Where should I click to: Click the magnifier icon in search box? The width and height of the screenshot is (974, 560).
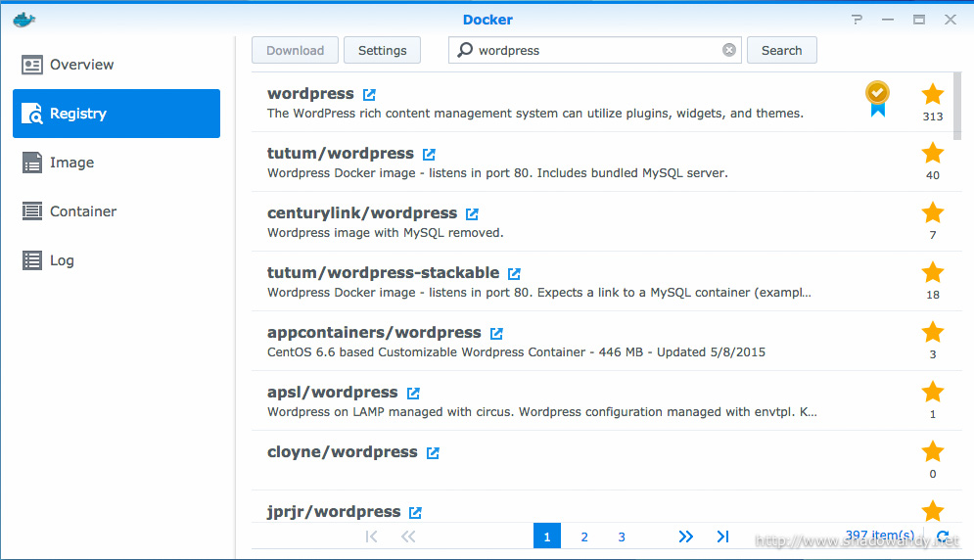tap(465, 50)
